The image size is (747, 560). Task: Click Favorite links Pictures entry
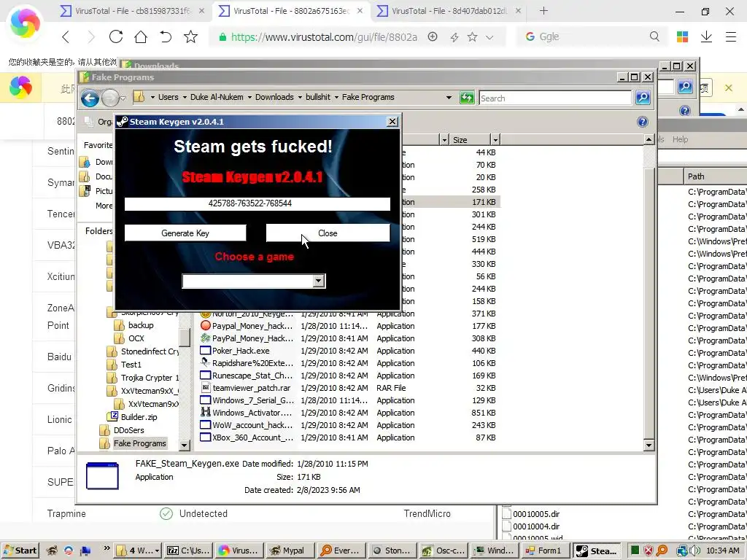point(98,191)
